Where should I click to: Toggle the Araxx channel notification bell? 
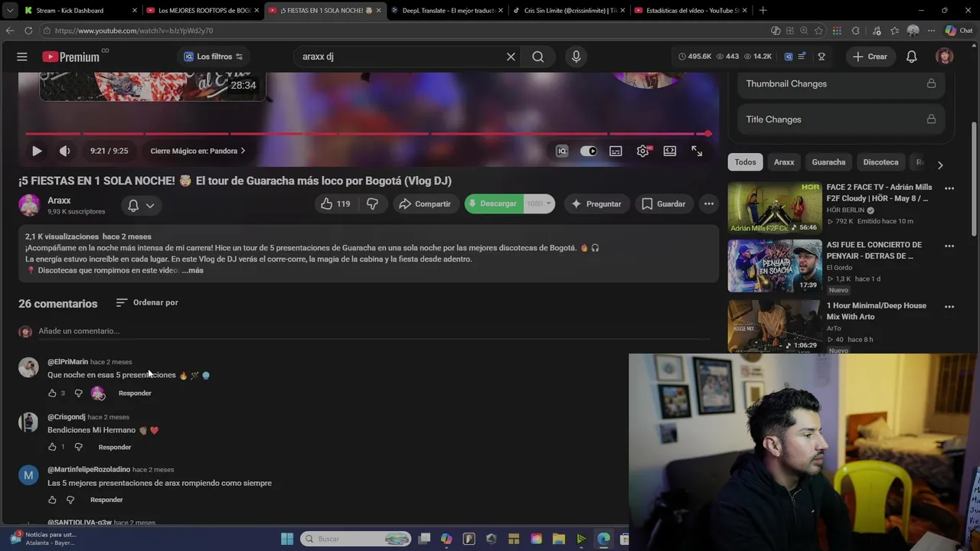[133, 205]
